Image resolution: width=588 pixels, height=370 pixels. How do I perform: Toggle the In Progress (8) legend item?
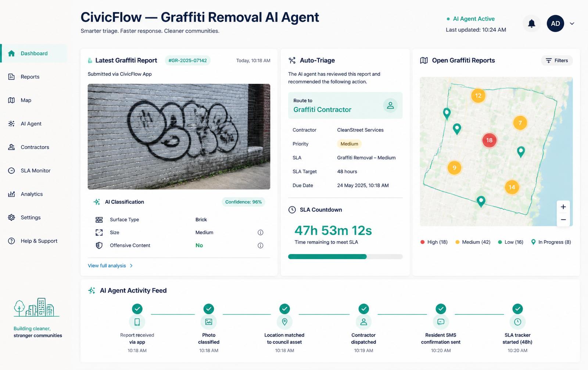click(551, 242)
